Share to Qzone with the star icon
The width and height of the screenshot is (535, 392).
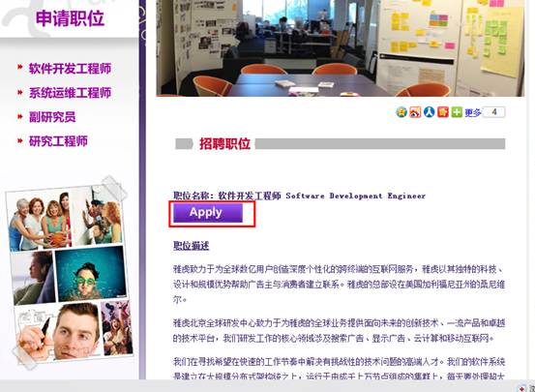[x=401, y=112]
